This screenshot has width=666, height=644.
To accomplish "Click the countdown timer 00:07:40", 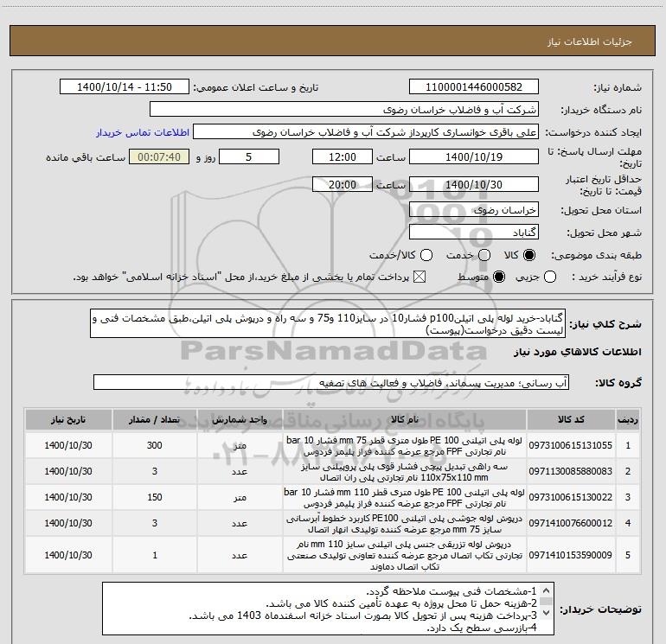I will pos(159,157).
